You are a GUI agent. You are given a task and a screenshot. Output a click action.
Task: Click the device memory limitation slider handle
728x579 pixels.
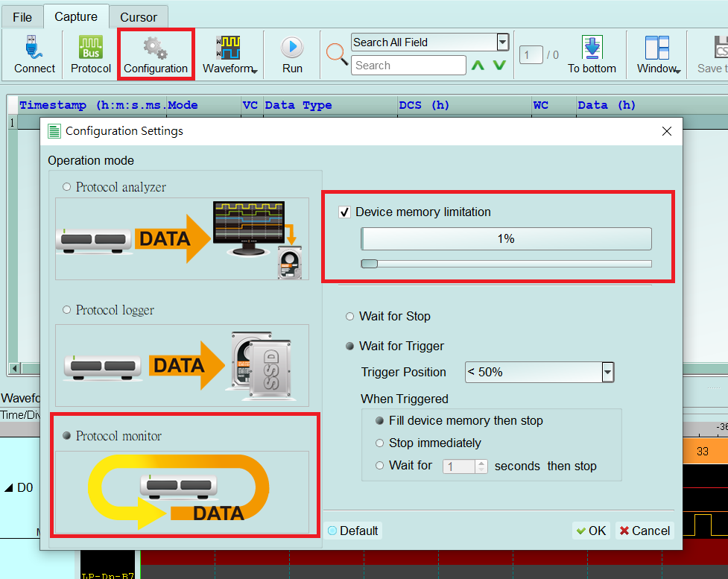tap(370, 264)
